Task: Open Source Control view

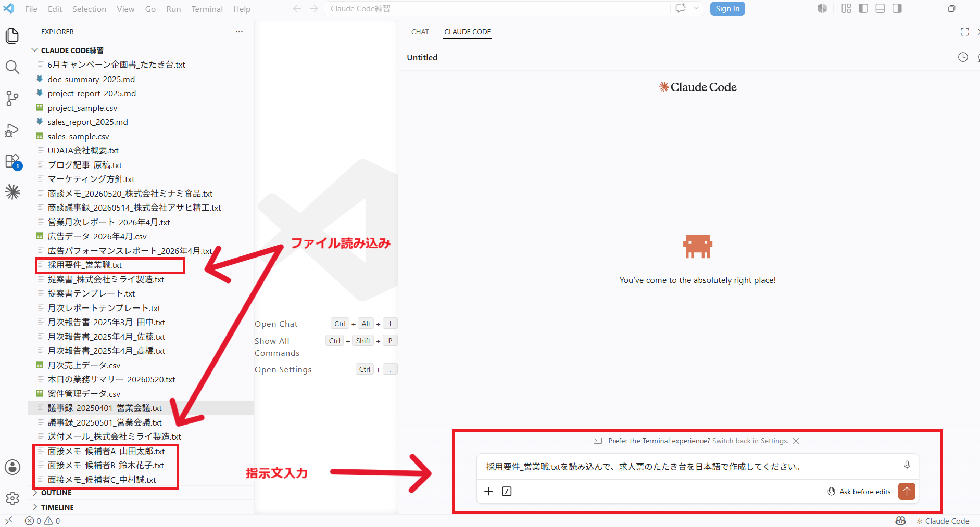Action: click(12, 98)
